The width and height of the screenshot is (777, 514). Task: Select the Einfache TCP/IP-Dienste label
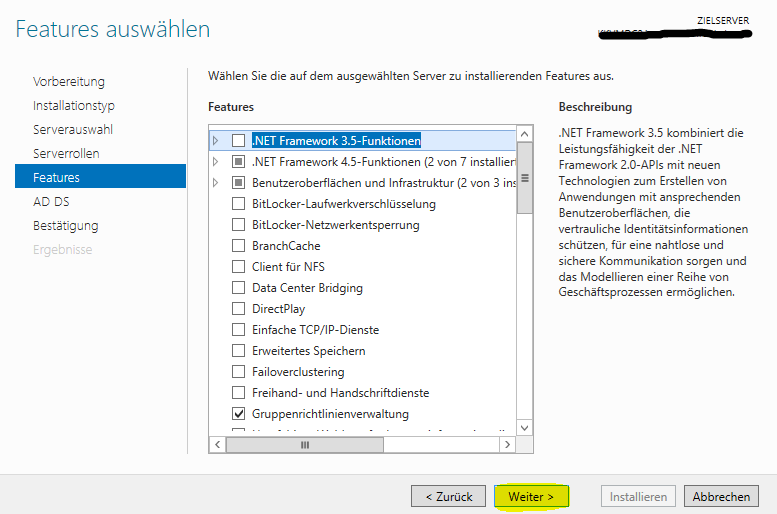pyautogui.click(x=316, y=330)
